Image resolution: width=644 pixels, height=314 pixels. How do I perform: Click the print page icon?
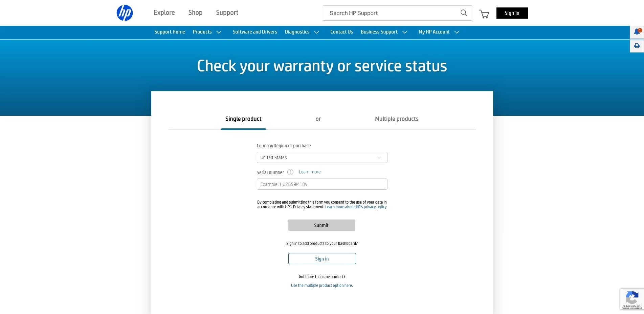click(637, 46)
